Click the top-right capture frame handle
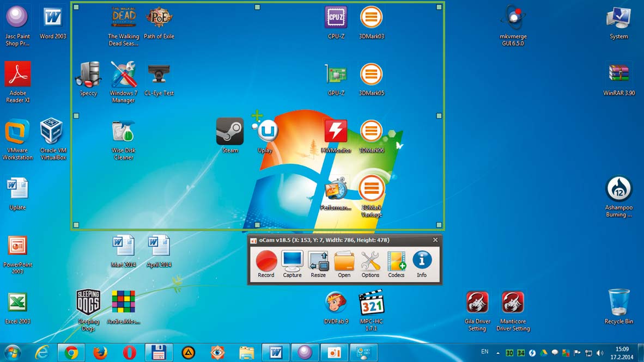Screen dimensions: 644x362 coord(439,7)
